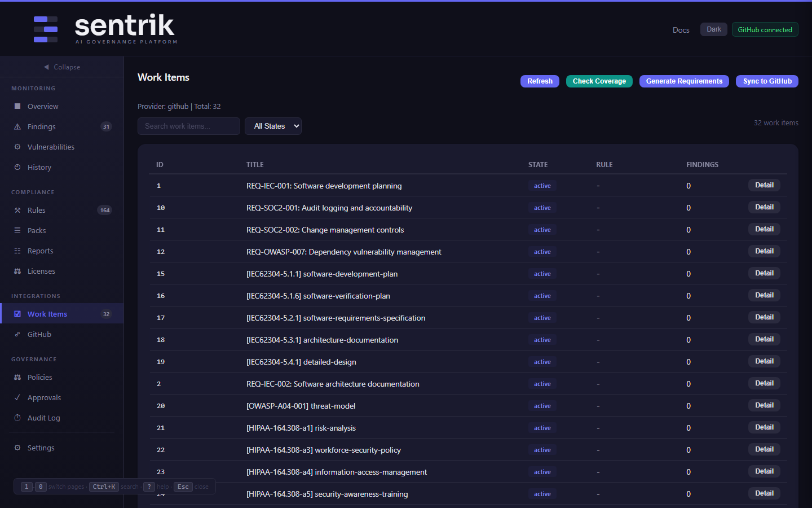Click the History clock icon
812x508 pixels.
pos(17,167)
